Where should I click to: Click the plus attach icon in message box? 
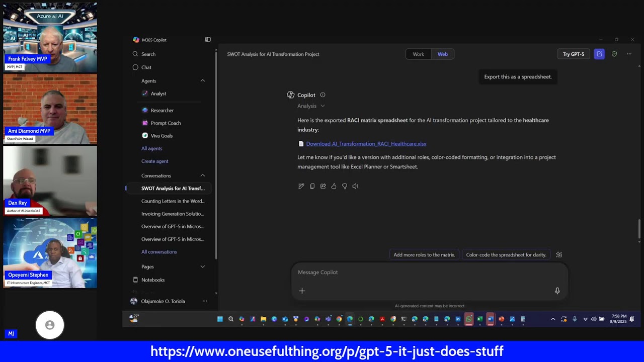tap(302, 291)
